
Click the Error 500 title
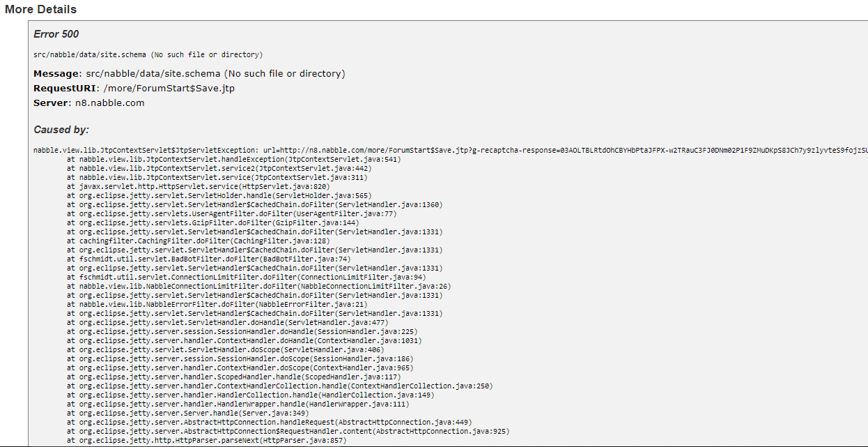pyautogui.click(x=56, y=34)
